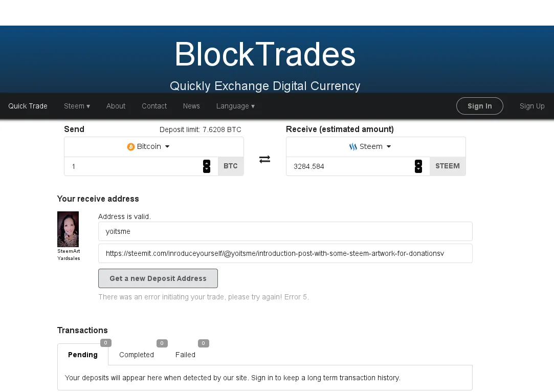Viewport: 554px width, 392px height.
Task: Click the Failed tab count badge
Action: [203, 343]
